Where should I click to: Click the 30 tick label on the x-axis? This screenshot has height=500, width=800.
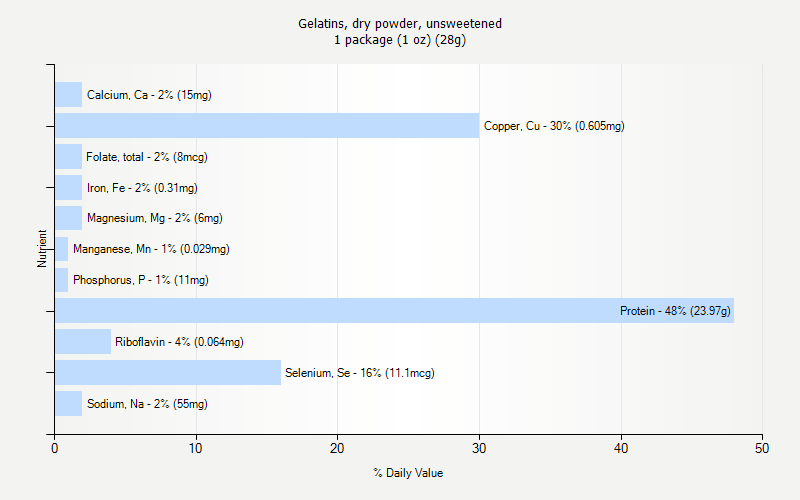(479, 449)
